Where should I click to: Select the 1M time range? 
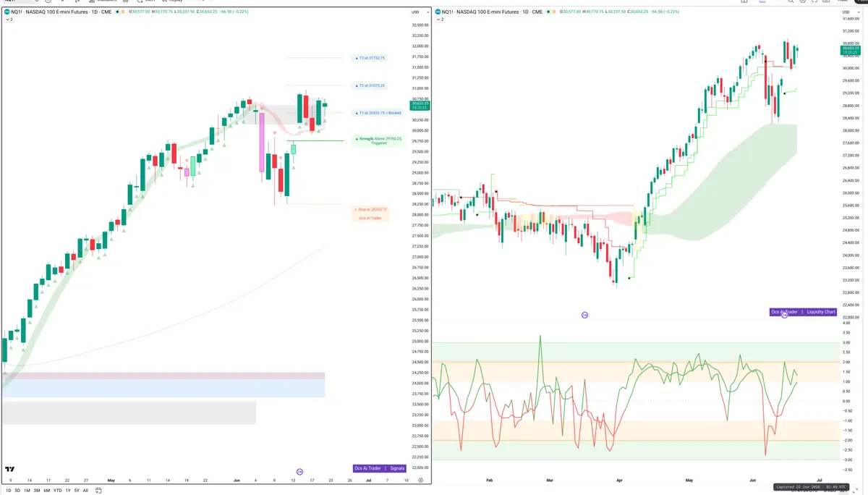[x=27, y=491]
